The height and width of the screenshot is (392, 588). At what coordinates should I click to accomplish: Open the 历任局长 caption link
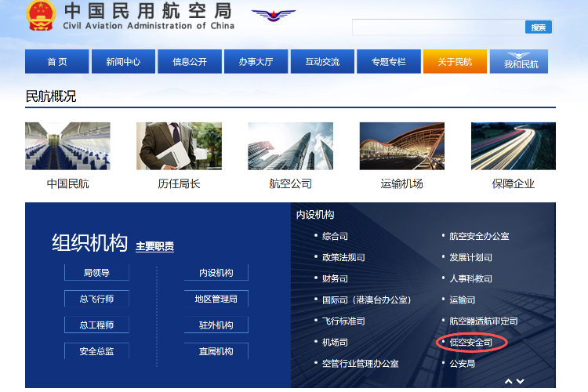coord(179,183)
